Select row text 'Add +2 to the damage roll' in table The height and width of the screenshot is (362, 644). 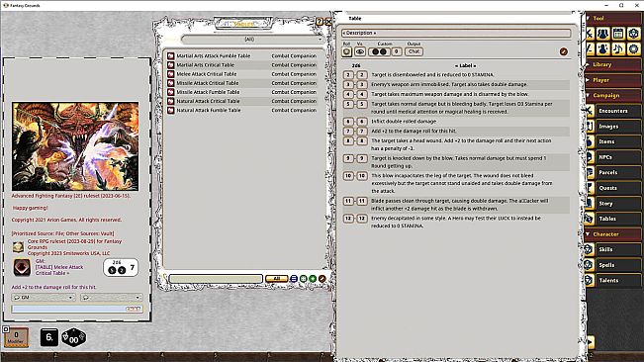[x=414, y=131]
